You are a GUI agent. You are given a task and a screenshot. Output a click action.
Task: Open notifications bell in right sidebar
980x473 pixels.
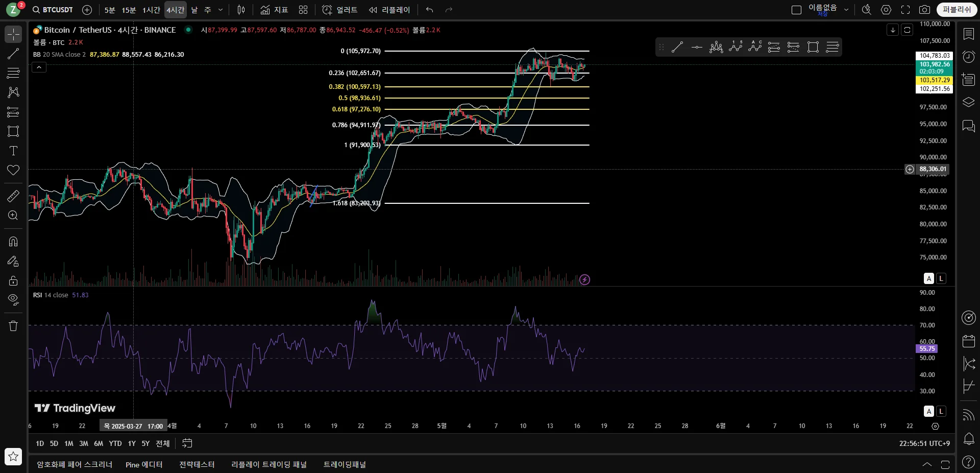[968, 438]
